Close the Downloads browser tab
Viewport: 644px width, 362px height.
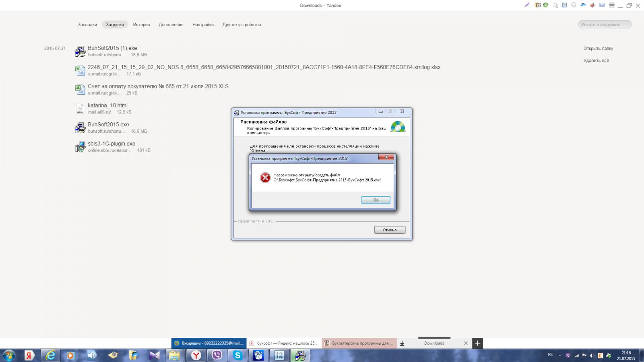coord(466,343)
